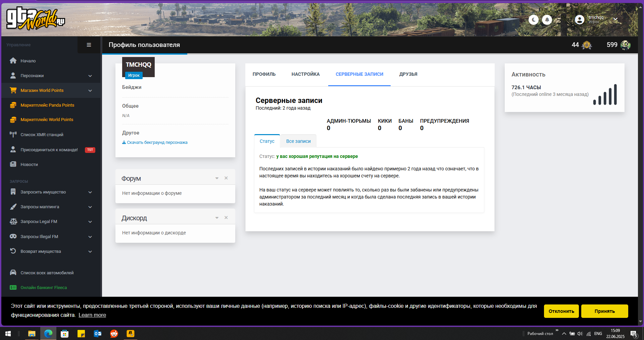This screenshot has height=340, width=644.
Task: Click Возврат имущества history icon
Action: 13,251
